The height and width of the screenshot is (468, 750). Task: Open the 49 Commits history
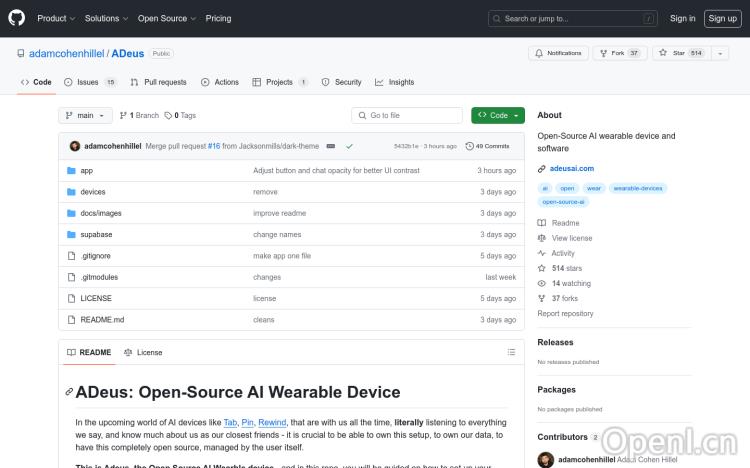(488, 146)
